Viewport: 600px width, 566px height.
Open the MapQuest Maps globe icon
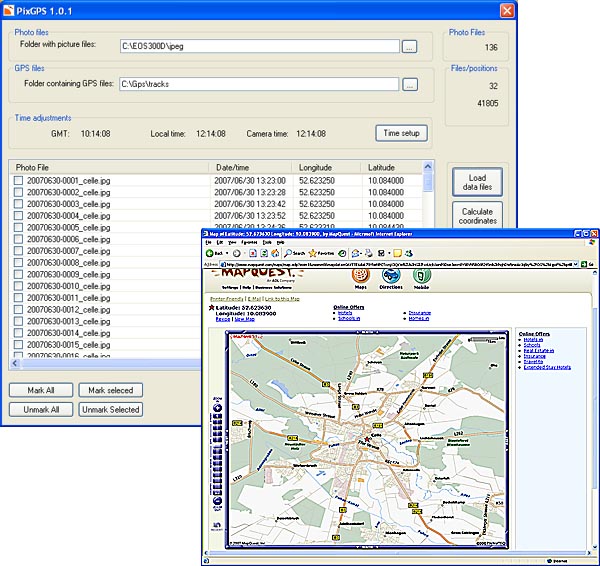pos(360,275)
